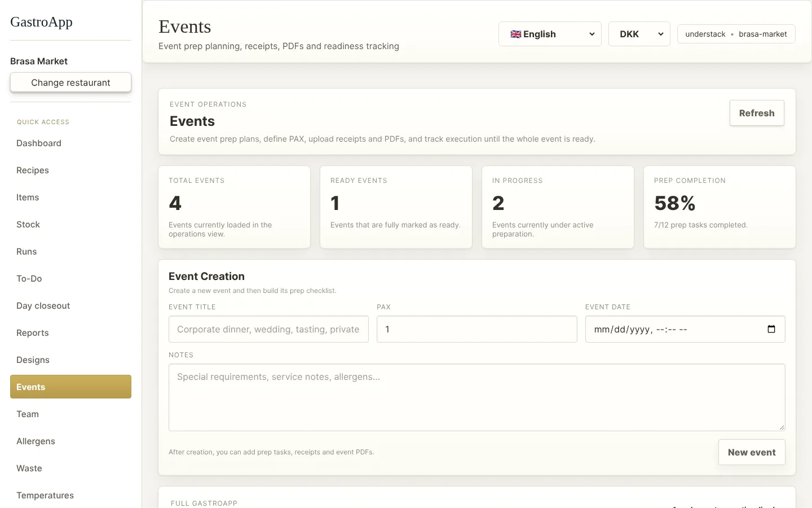Open the Stock page
This screenshot has width=812, height=508.
tap(70, 225)
